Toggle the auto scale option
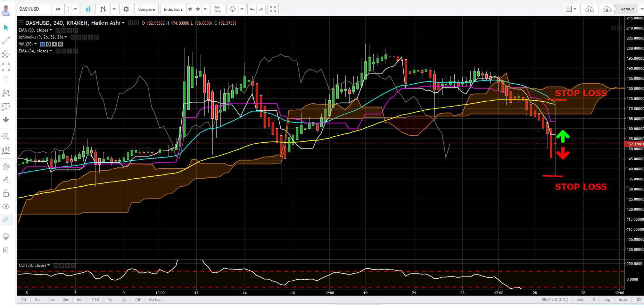644x305 pixels. tap(623, 299)
